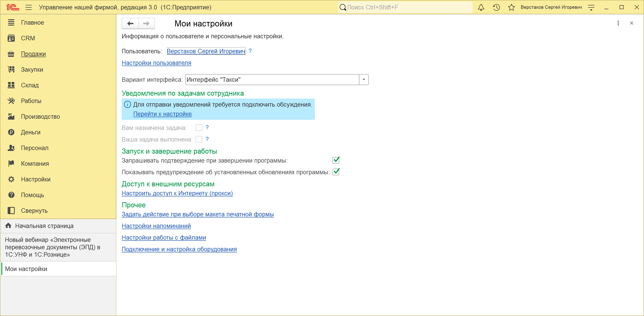The width and height of the screenshot is (644, 316).
Task: Open the Помощь section
Action: tap(32, 195)
